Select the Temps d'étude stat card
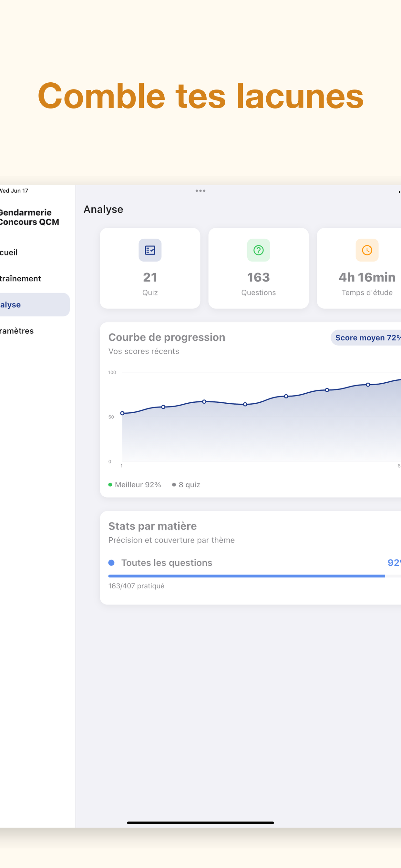This screenshot has width=401, height=868. click(x=359, y=268)
